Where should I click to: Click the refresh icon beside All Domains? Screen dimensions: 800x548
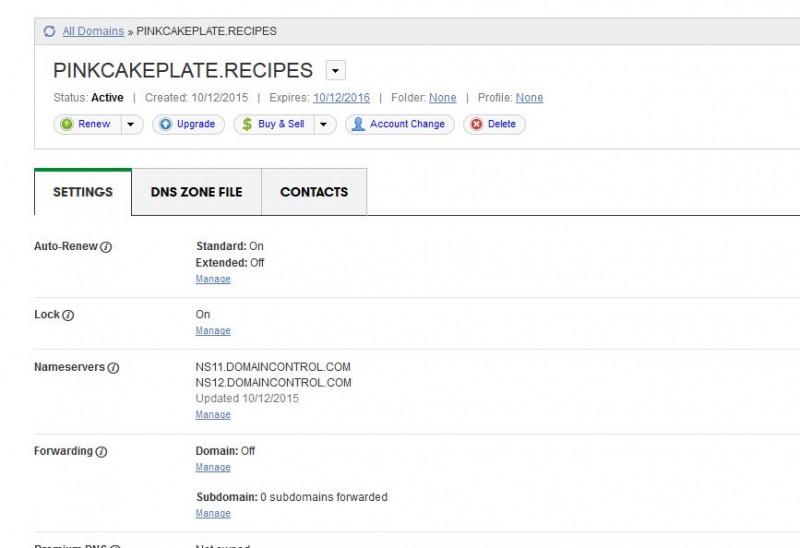[49, 31]
